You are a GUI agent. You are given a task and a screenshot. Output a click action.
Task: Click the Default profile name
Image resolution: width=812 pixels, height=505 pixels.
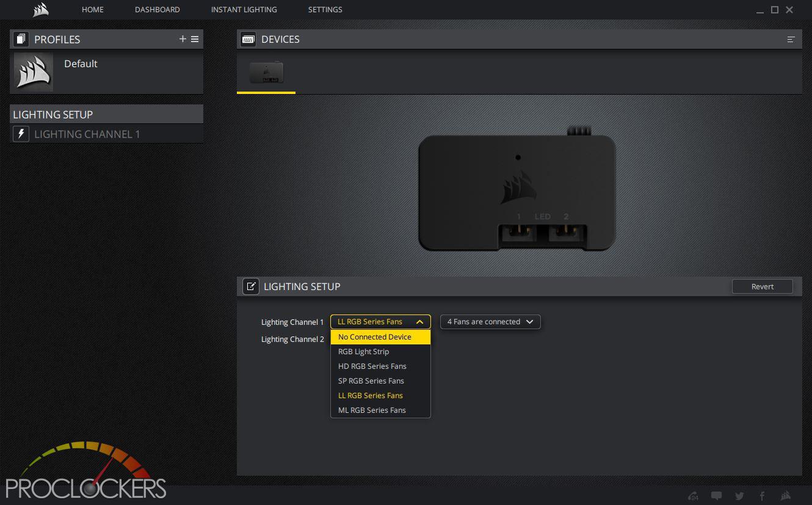81,64
